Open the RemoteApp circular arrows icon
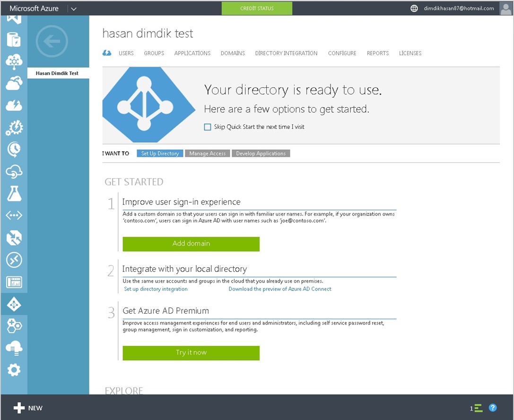The width and height of the screenshot is (514, 420). tap(14, 260)
